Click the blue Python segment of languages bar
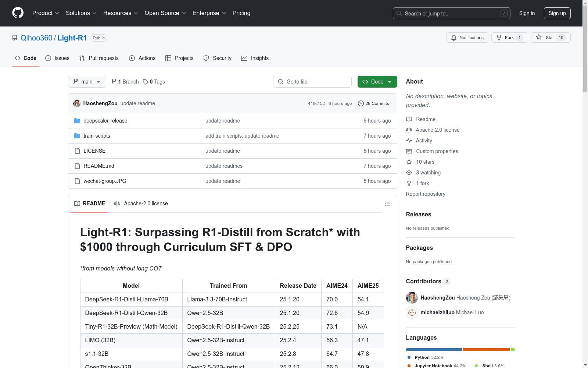The height and width of the screenshot is (368, 588). (434, 350)
